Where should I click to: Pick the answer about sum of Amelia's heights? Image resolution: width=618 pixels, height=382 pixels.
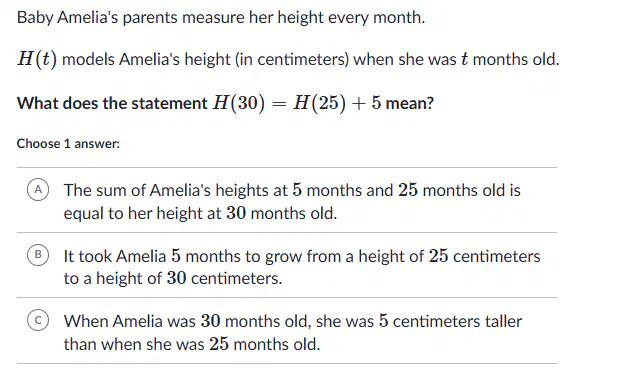click(x=287, y=200)
